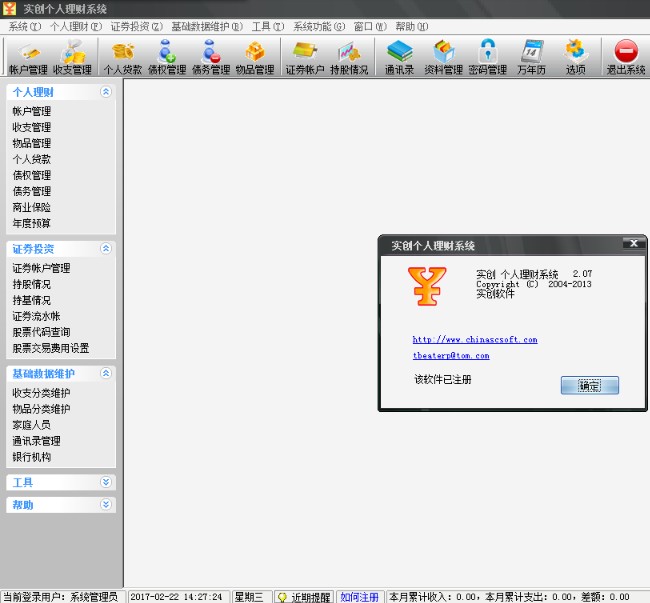The height and width of the screenshot is (603, 650).
Task: Open 物品管理 toolbar icon
Action: coord(255,57)
